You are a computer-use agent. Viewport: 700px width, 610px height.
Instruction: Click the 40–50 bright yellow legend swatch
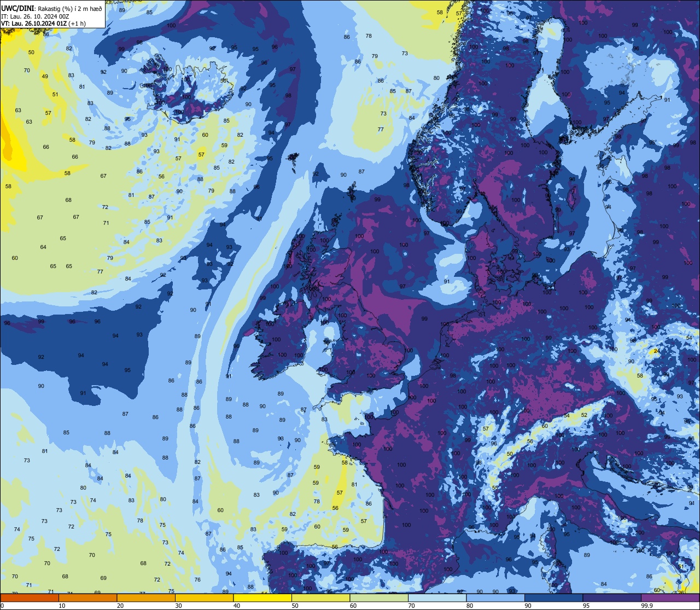click(262, 597)
